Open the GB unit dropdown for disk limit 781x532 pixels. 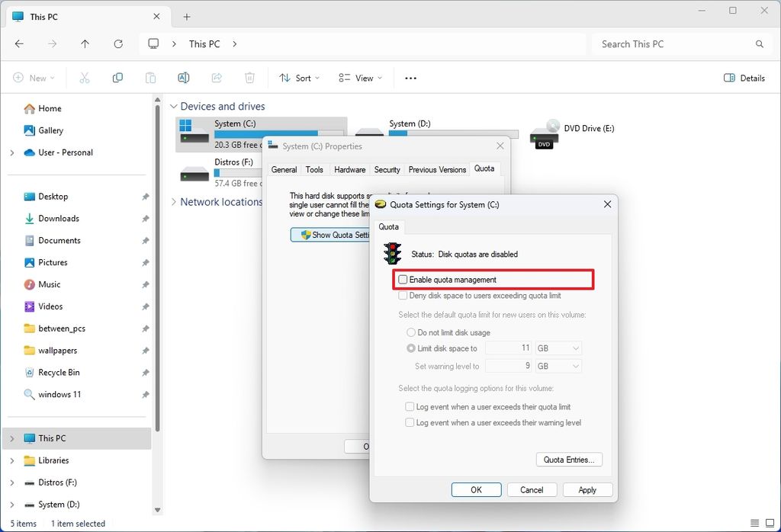[x=558, y=348]
